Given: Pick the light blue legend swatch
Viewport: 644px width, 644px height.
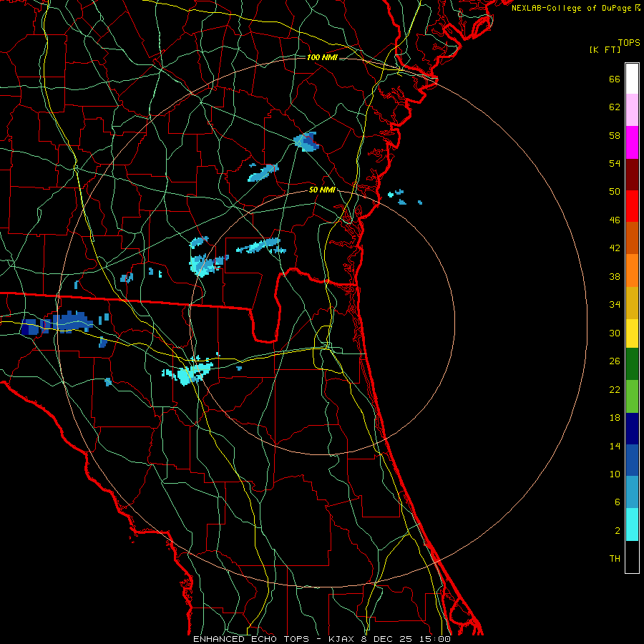Looking at the screenshot, I should click(x=632, y=492).
